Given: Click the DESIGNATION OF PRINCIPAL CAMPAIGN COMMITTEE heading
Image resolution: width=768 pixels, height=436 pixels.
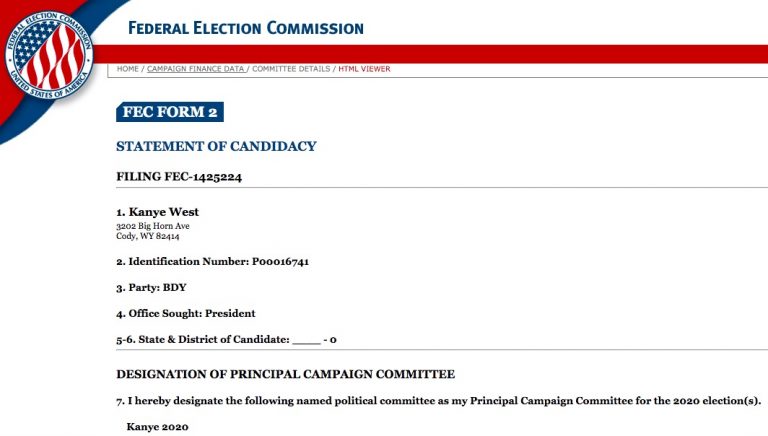Looking at the screenshot, I should pos(285,374).
